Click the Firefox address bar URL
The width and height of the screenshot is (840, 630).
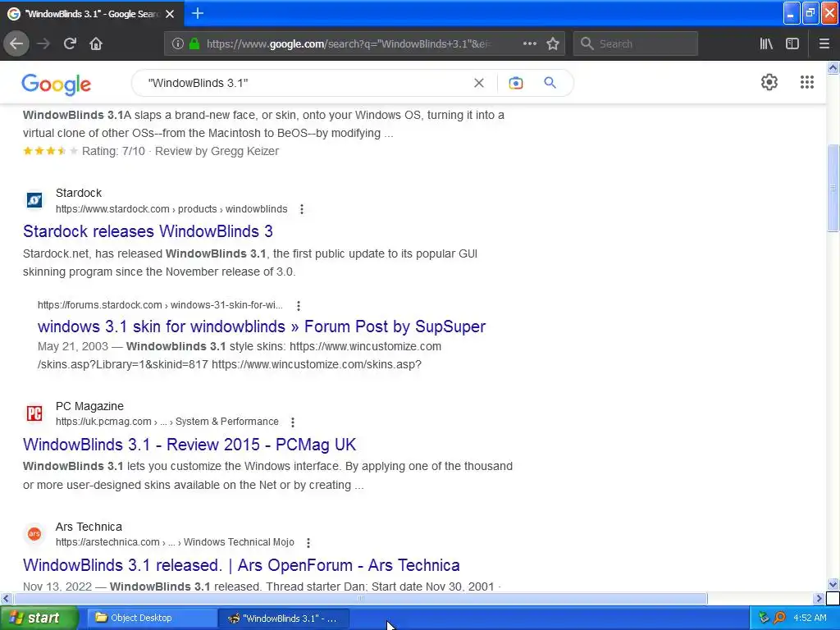348,44
